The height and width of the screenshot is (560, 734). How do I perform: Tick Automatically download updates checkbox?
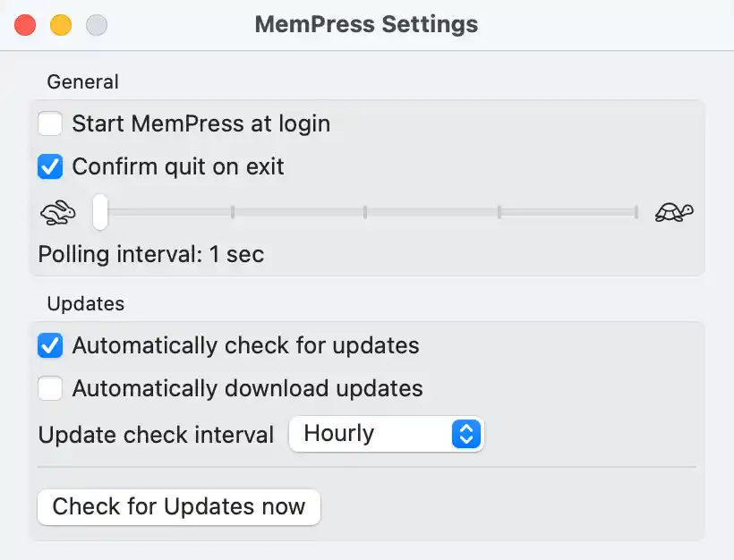click(x=50, y=388)
